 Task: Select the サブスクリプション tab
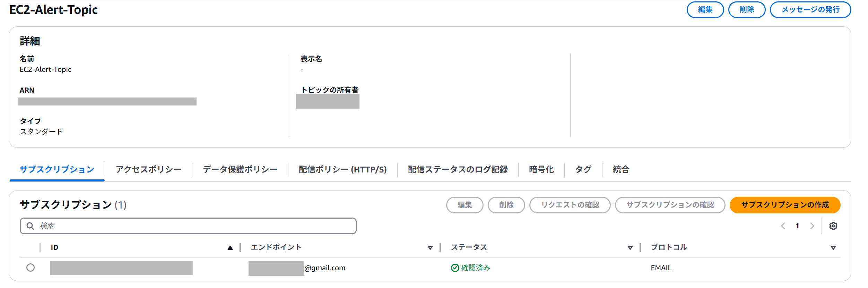57,169
